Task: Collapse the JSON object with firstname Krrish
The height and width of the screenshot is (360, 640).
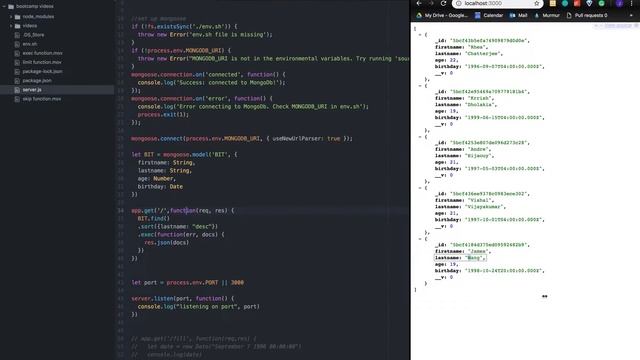Action: 420,86
